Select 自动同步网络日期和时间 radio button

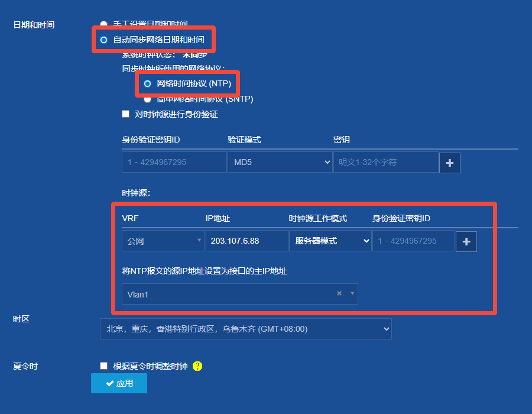103,40
